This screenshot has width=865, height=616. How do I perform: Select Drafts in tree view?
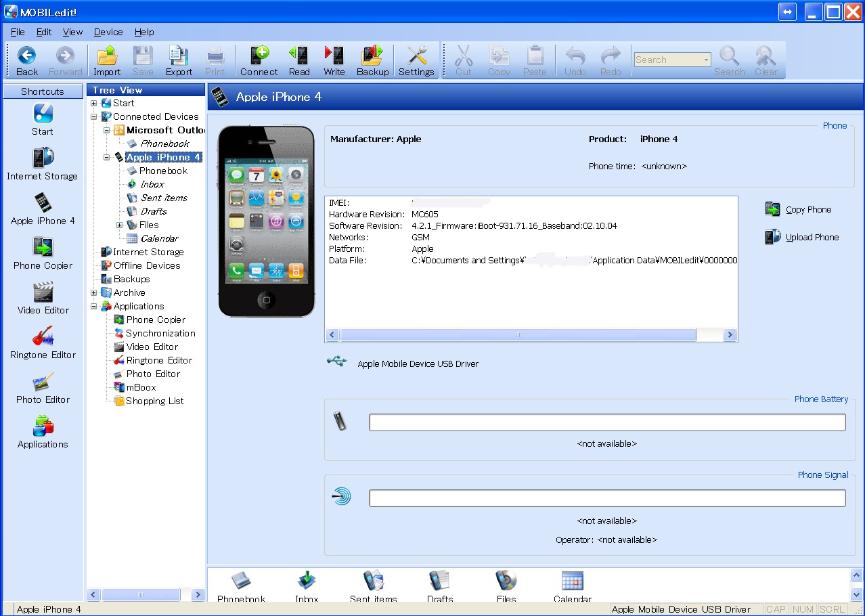[x=154, y=211]
